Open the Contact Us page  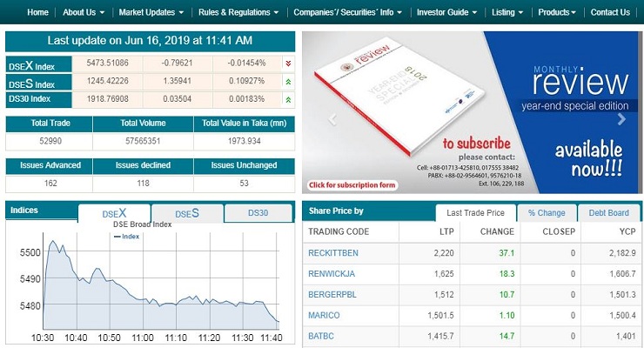[x=610, y=12]
